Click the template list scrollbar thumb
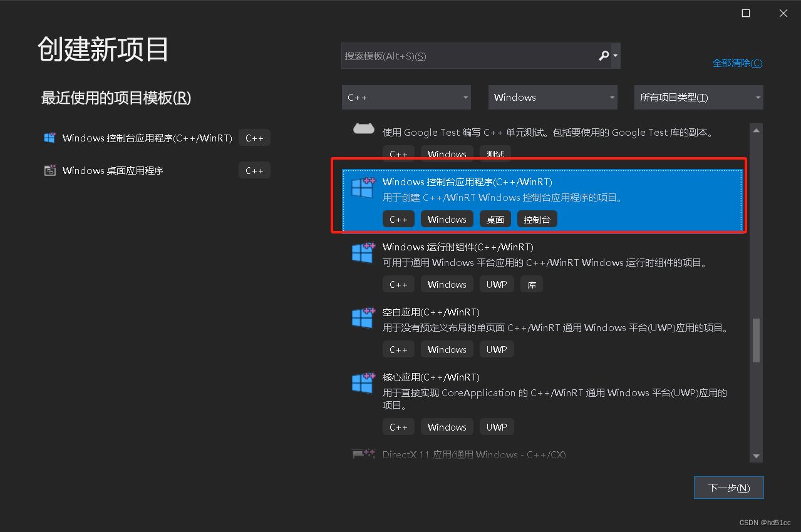 click(756, 340)
